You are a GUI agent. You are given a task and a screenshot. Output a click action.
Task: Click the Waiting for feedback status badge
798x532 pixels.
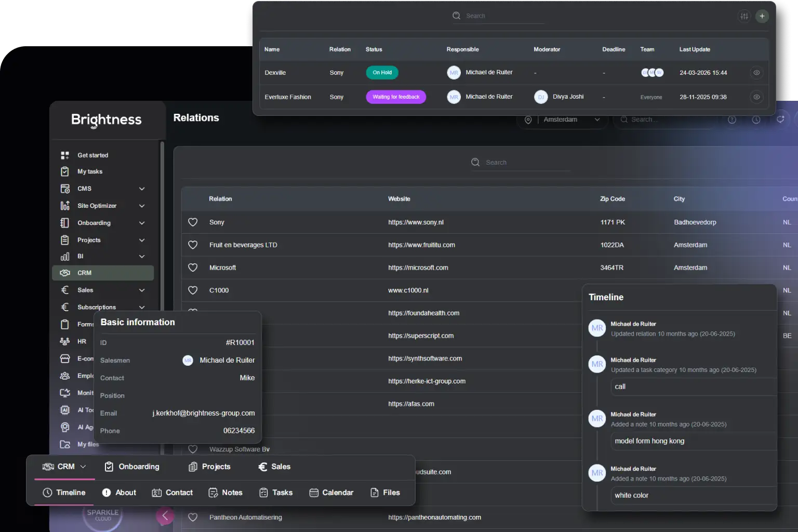(396, 97)
